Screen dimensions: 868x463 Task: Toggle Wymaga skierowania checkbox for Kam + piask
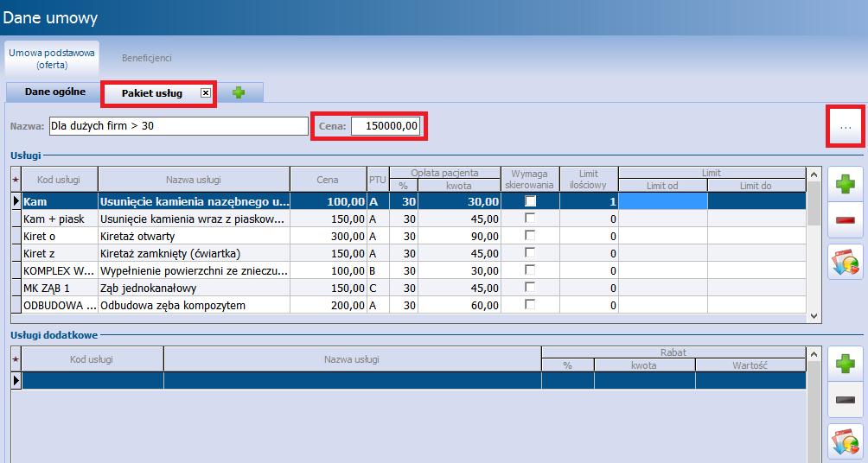coord(530,218)
